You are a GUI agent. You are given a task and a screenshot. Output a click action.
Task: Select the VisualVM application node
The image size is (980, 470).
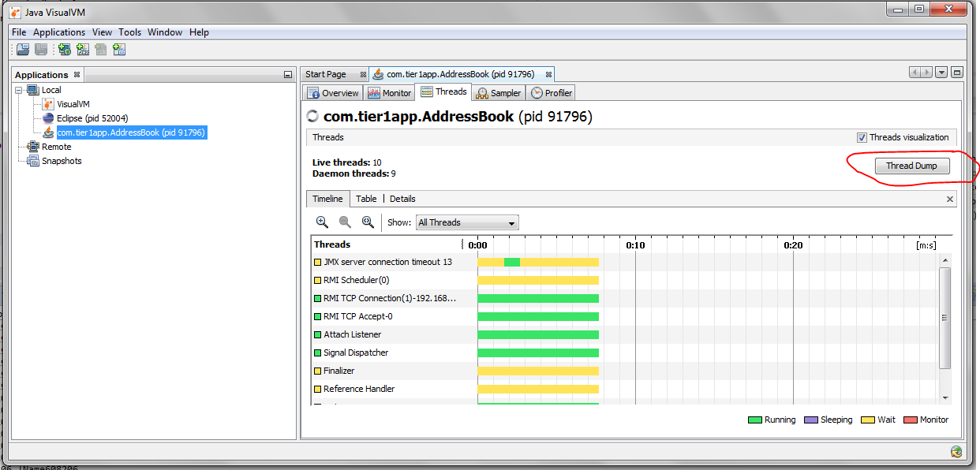(73, 104)
